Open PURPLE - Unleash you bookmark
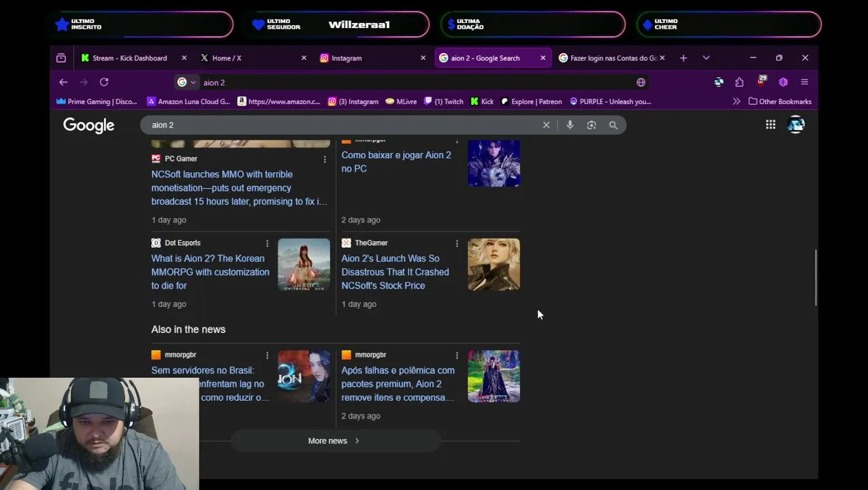This screenshot has width=868, height=490. (x=610, y=101)
